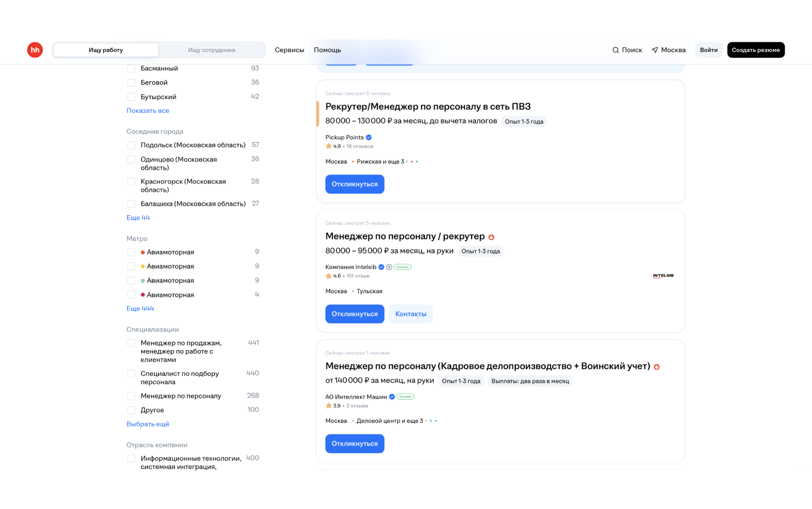812x509 pixels.
Task: Click the Тульская metro label
Action: point(370,292)
